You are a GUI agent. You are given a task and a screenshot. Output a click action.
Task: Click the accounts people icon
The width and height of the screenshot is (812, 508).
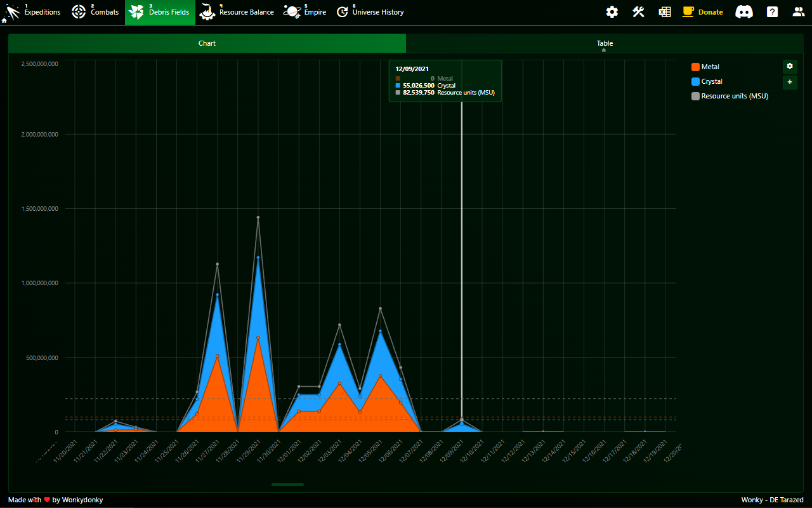(798, 12)
